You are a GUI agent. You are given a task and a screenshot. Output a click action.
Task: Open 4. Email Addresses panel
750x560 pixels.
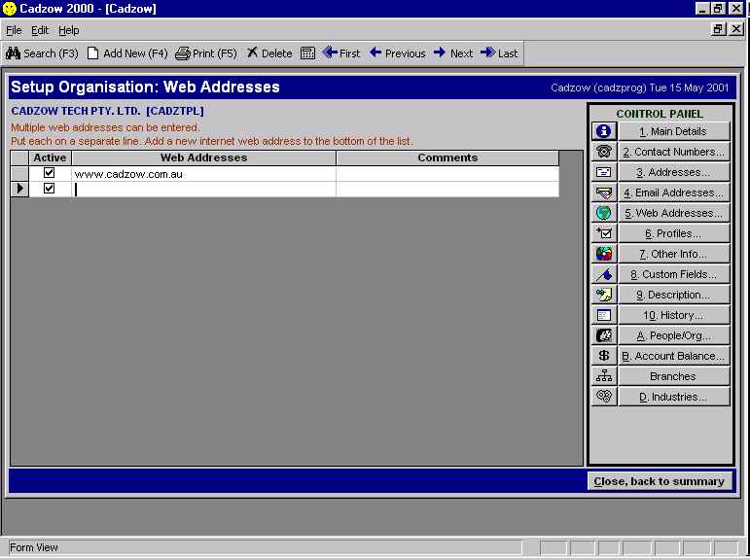tap(673, 192)
